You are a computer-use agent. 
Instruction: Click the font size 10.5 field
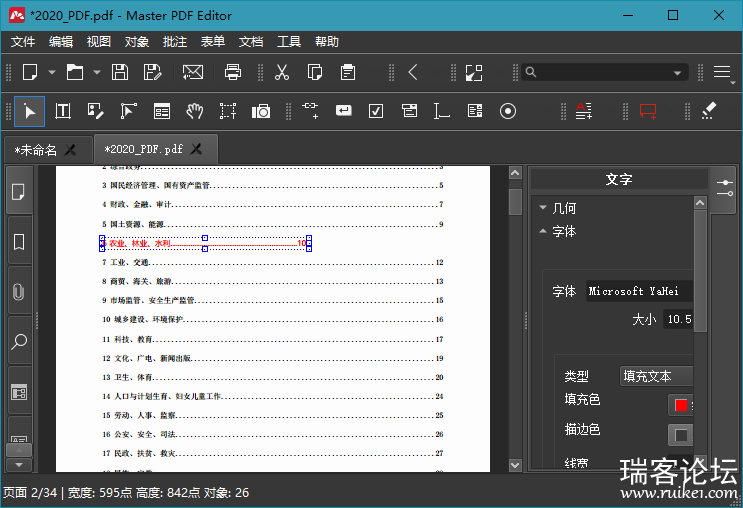[x=678, y=319]
